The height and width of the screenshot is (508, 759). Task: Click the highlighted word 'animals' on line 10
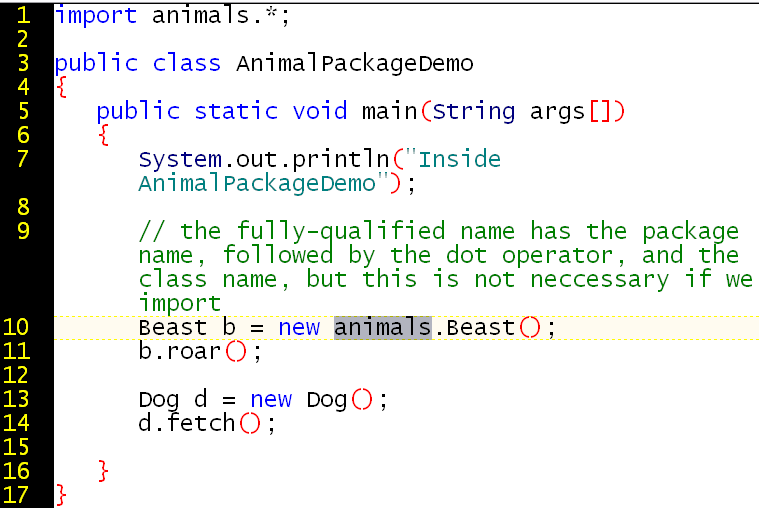click(382, 327)
